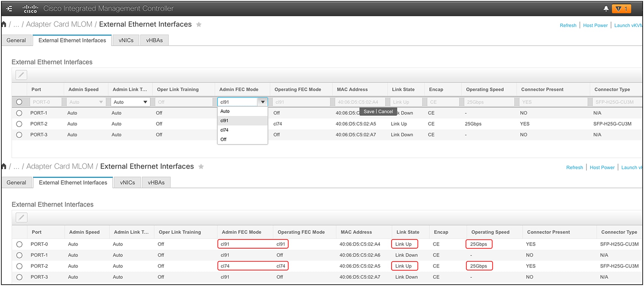Click the Connector Type field SFP-H25G-CU3M
Screen dimensions: 644x286
[617, 102]
